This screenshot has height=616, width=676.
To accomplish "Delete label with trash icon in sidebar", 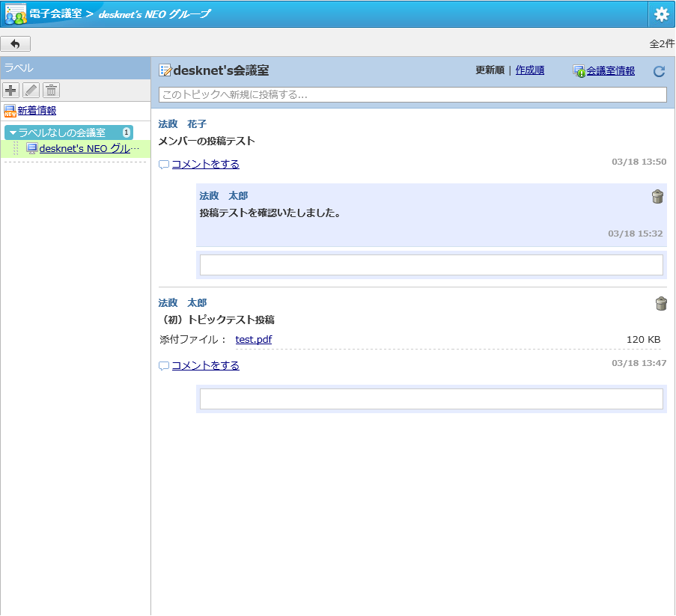I will pos(52,90).
